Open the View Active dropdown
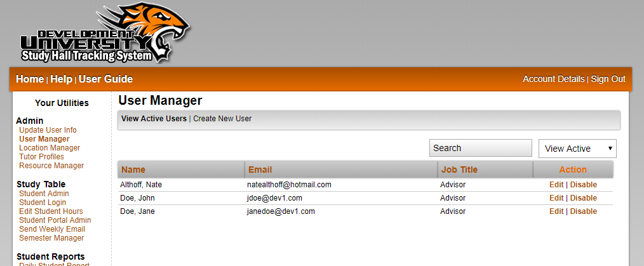644x266 pixels. (577, 149)
